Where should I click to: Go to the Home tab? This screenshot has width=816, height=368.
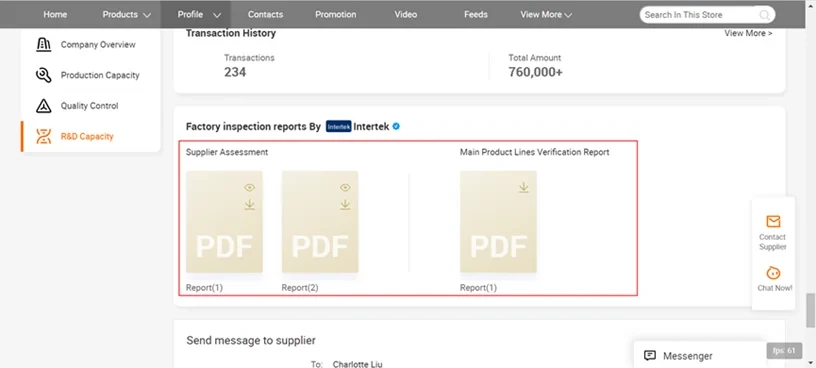pyautogui.click(x=55, y=15)
